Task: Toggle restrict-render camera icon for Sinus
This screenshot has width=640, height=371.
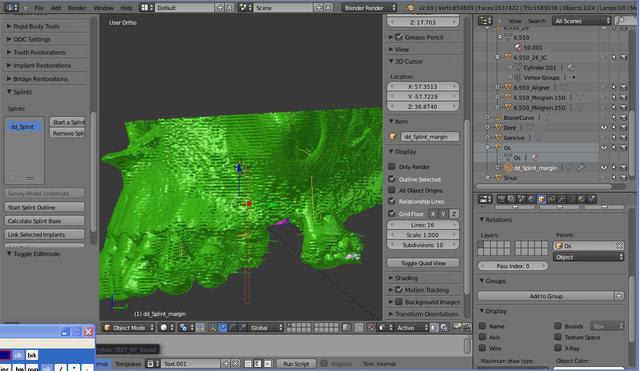Action: click(623, 178)
